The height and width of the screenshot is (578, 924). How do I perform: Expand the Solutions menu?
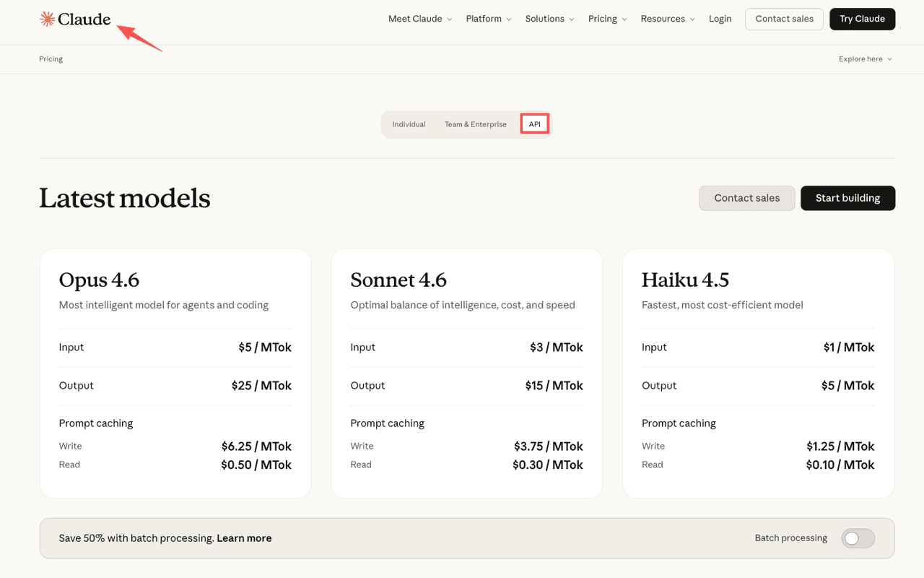(545, 19)
